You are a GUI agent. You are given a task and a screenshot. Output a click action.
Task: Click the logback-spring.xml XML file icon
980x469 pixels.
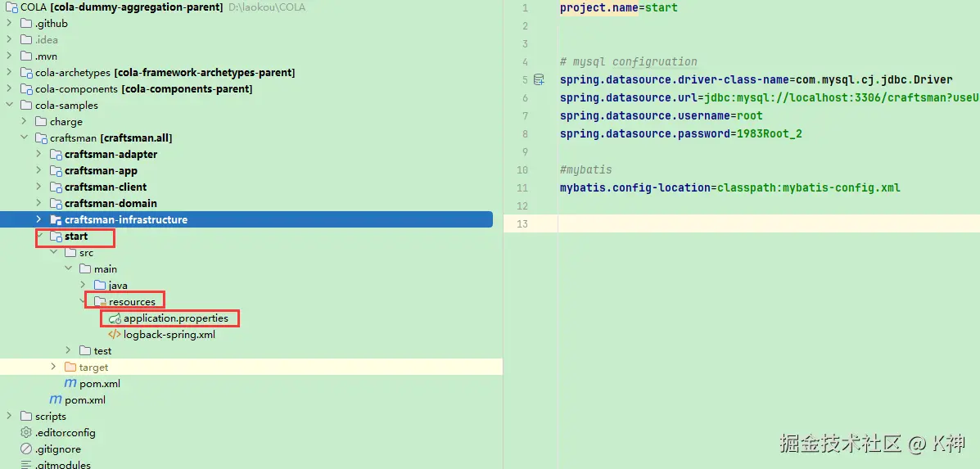coord(115,334)
